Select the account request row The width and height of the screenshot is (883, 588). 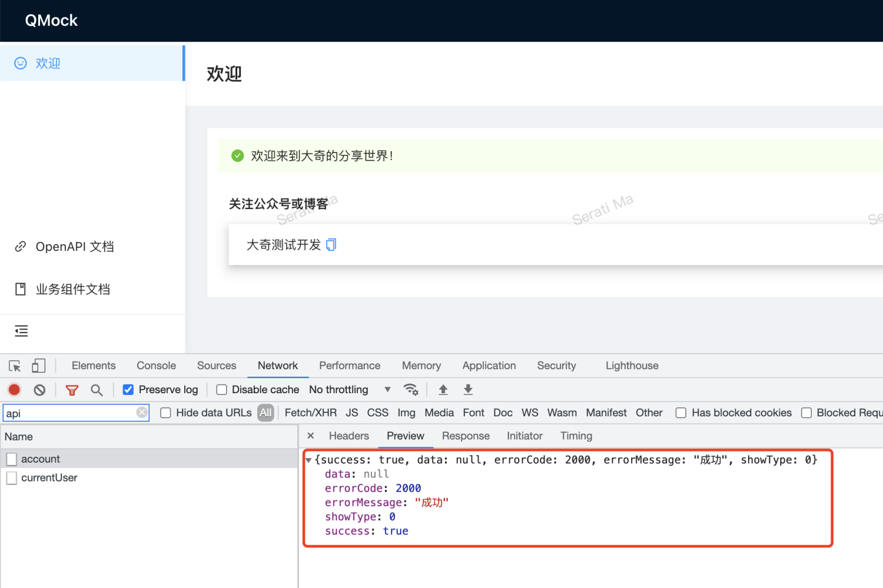150,459
